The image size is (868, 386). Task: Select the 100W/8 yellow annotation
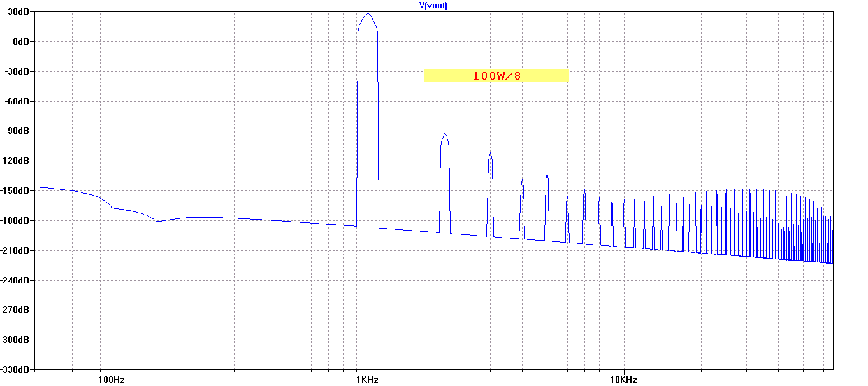click(496, 76)
